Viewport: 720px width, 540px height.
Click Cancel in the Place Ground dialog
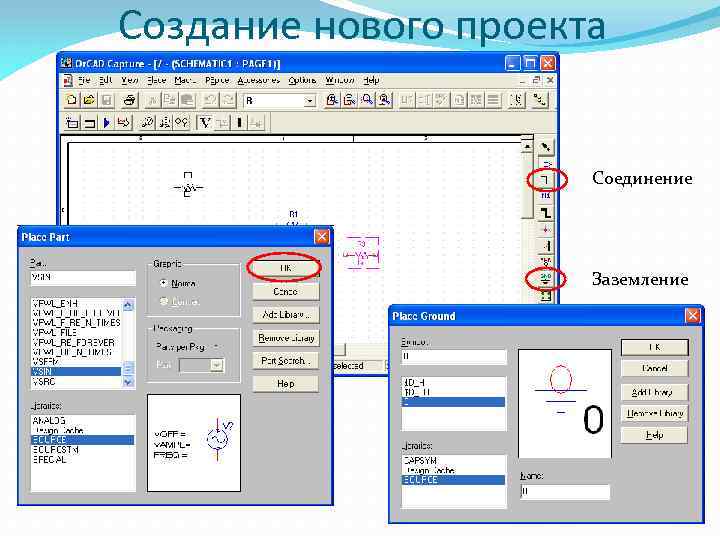654,368
